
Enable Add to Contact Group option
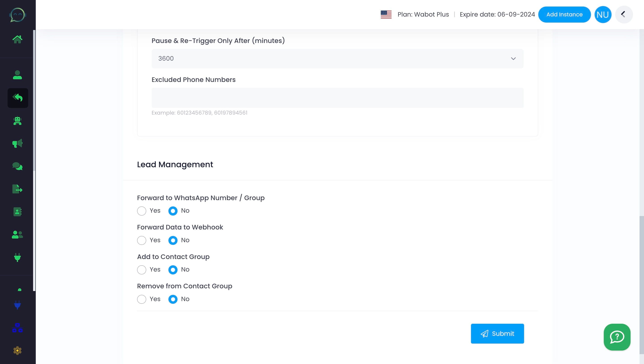(x=142, y=270)
